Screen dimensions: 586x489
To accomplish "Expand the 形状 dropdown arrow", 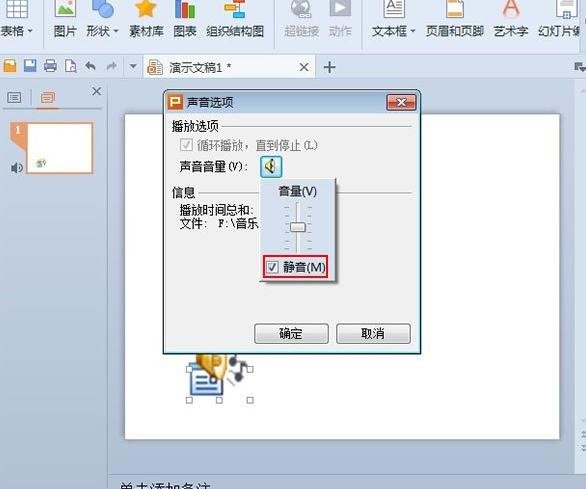I will pyautogui.click(x=115, y=31).
